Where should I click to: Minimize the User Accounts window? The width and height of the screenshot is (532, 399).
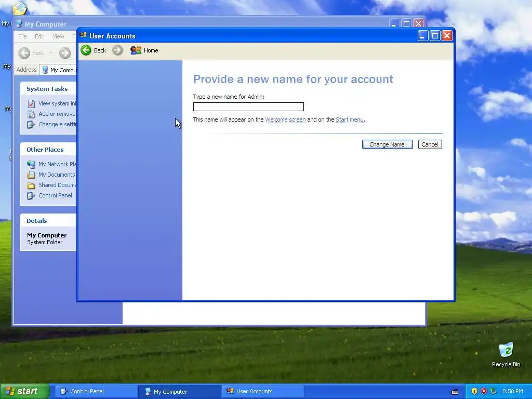[x=423, y=36]
